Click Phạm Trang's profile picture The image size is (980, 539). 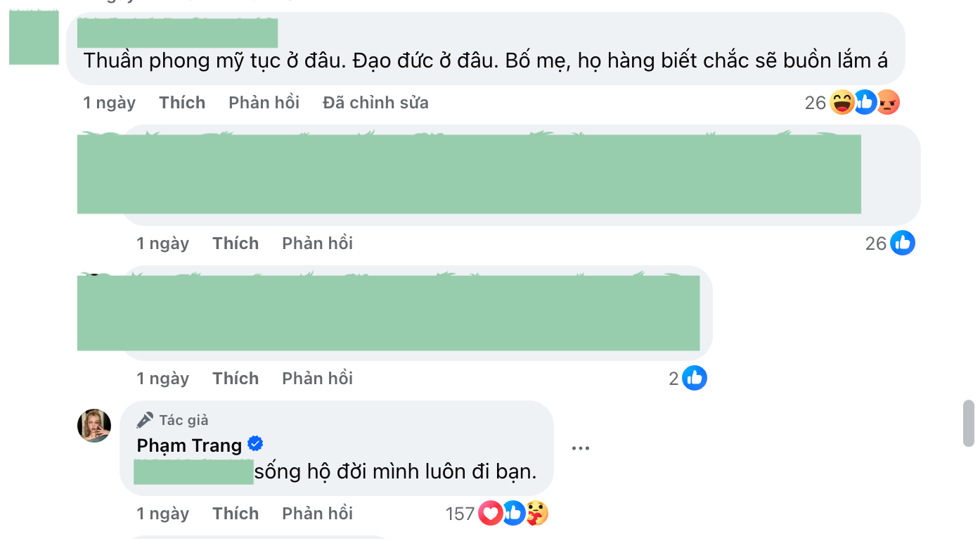(94, 425)
